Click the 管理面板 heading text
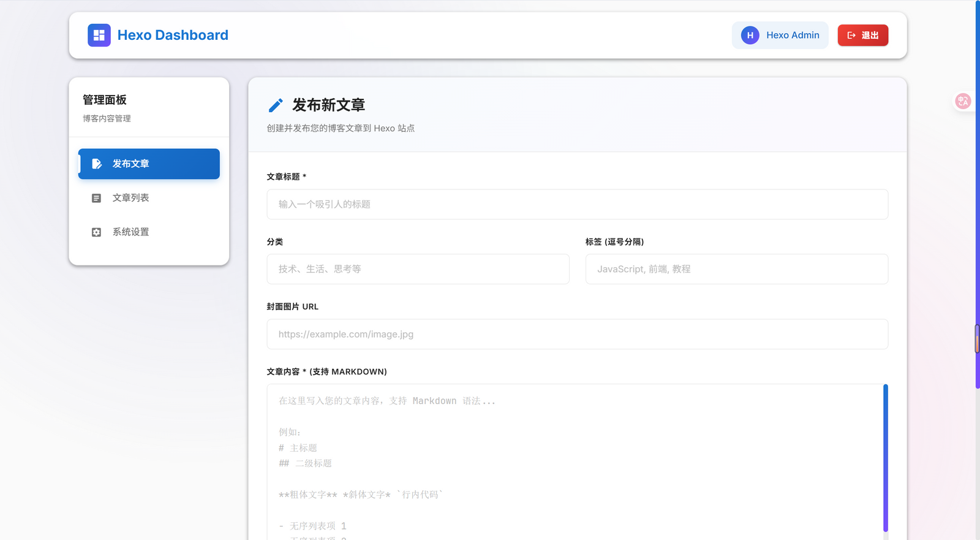 coord(105,100)
